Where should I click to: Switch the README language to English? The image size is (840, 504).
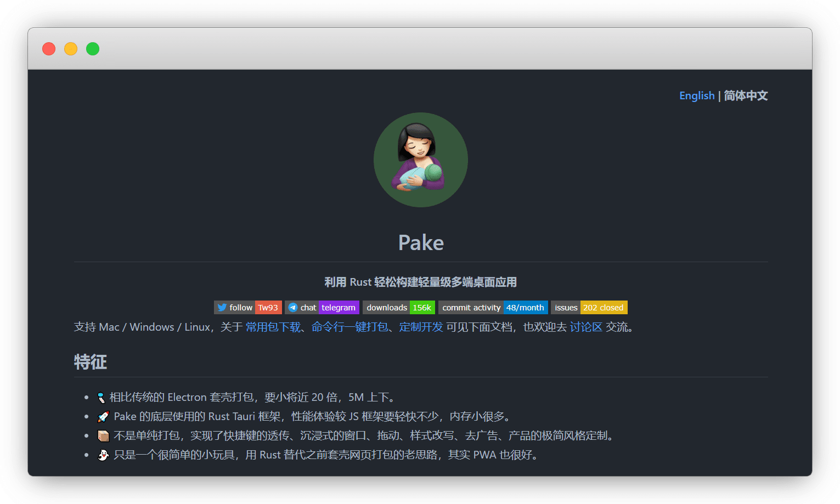pos(696,95)
